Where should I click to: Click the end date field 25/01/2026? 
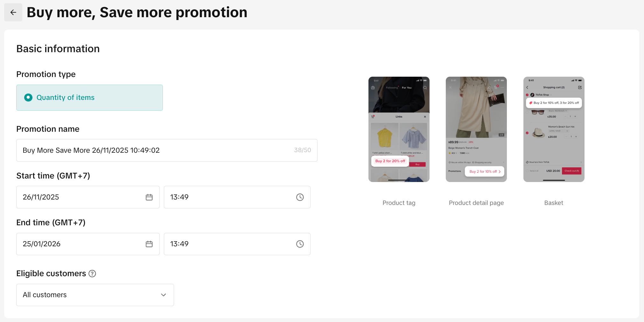coord(80,244)
